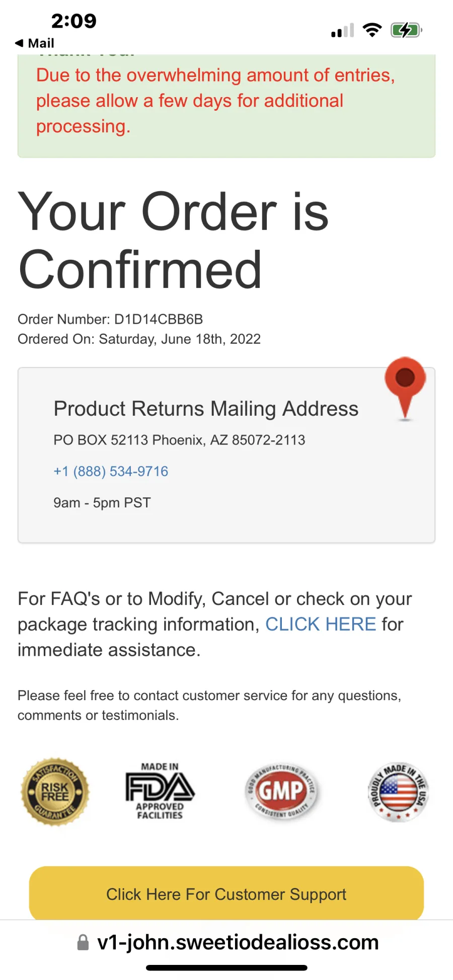Call the +1 (888) 534-9716 phone link
453x980 pixels.
[111, 471]
